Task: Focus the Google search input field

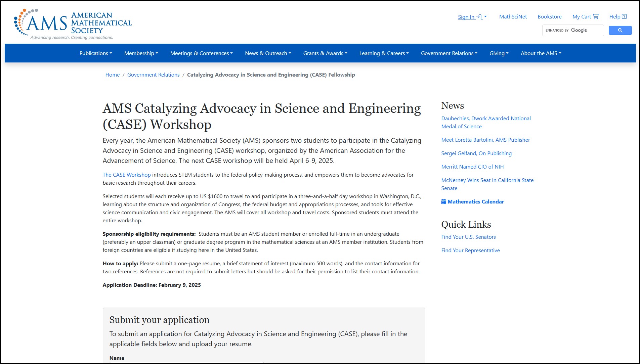Action: click(x=573, y=31)
